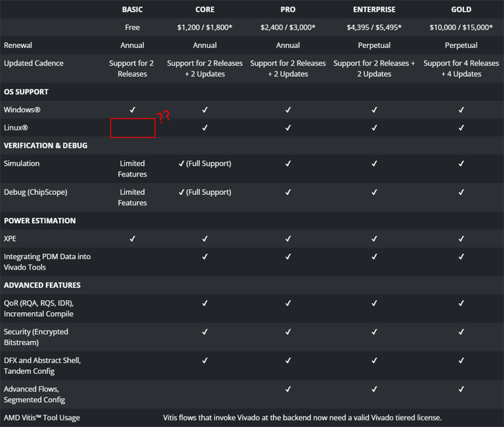Click the Windows® row label
The width and height of the screenshot is (504, 427).
pyautogui.click(x=22, y=110)
